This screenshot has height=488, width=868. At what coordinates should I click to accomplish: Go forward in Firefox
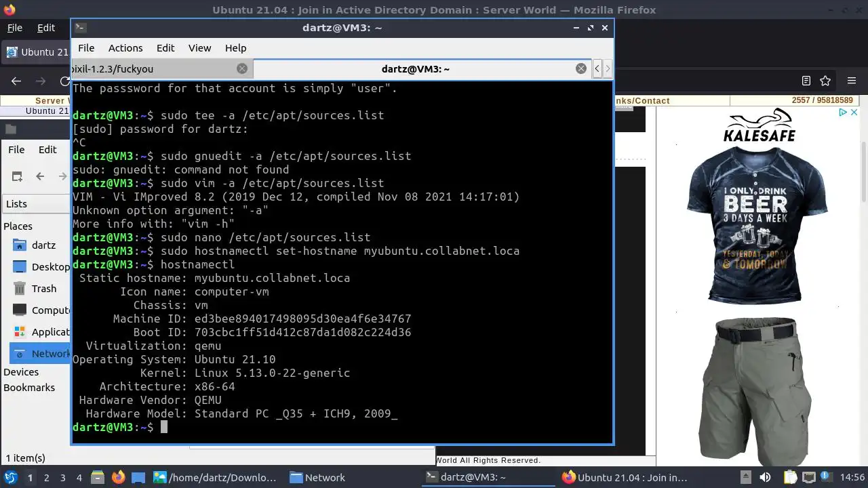pos(41,81)
